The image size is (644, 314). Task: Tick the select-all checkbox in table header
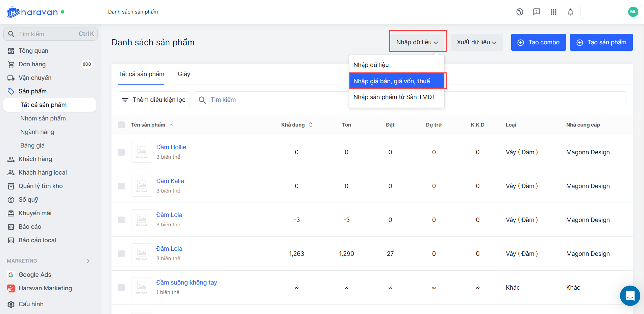pos(121,125)
